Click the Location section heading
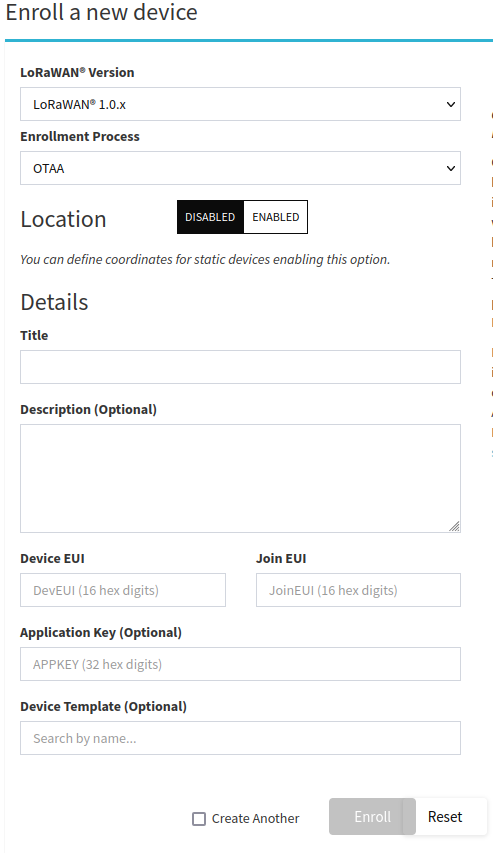The height and width of the screenshot is (853, 493). (x=63, y=219)
